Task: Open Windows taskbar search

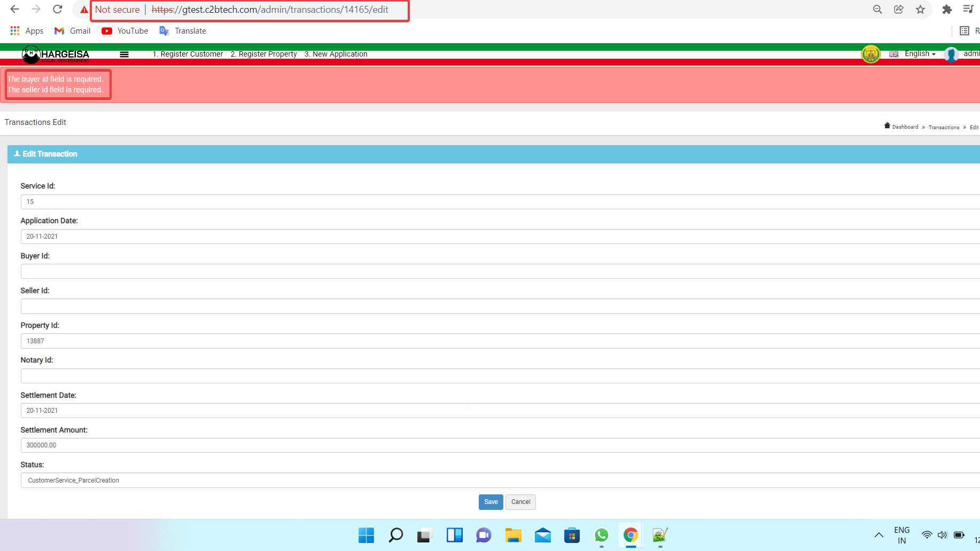Action: (x=395, y=535)
